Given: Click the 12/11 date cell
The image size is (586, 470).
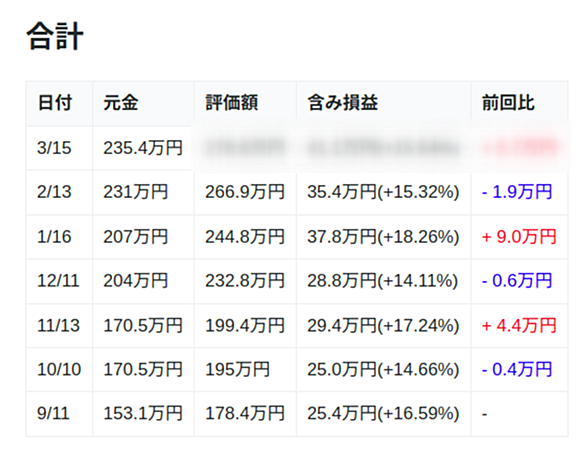Looking at the screenshot, I should click(x=58, y=281).
